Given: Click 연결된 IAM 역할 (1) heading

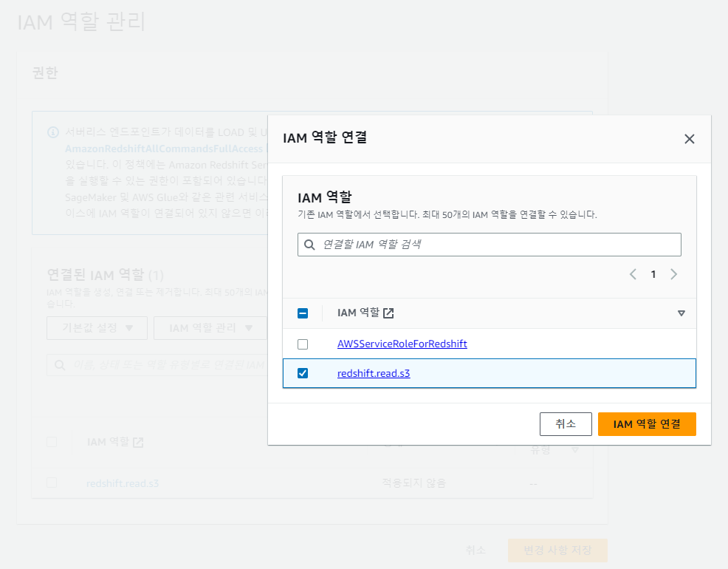Looking at the screenshot, I should click(x=106, y=274).
